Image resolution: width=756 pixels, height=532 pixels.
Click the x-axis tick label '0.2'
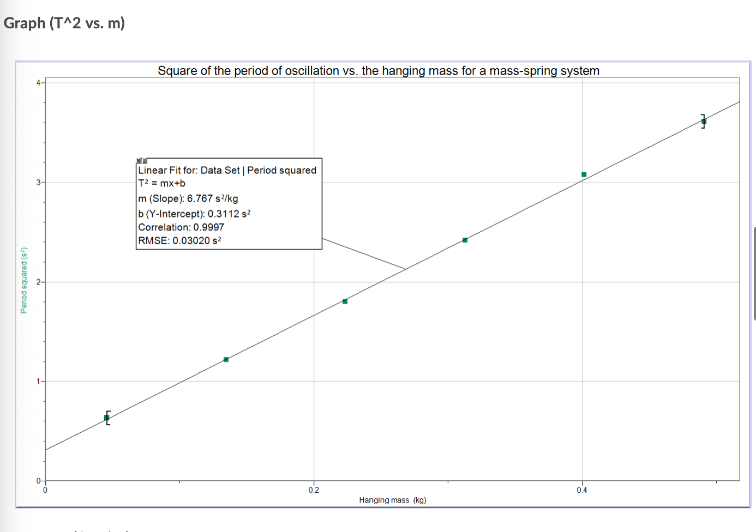[314, 490]
